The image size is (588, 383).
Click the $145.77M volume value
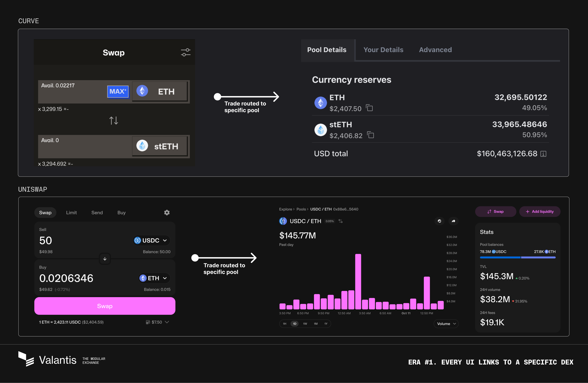click(x=297, y=235)
